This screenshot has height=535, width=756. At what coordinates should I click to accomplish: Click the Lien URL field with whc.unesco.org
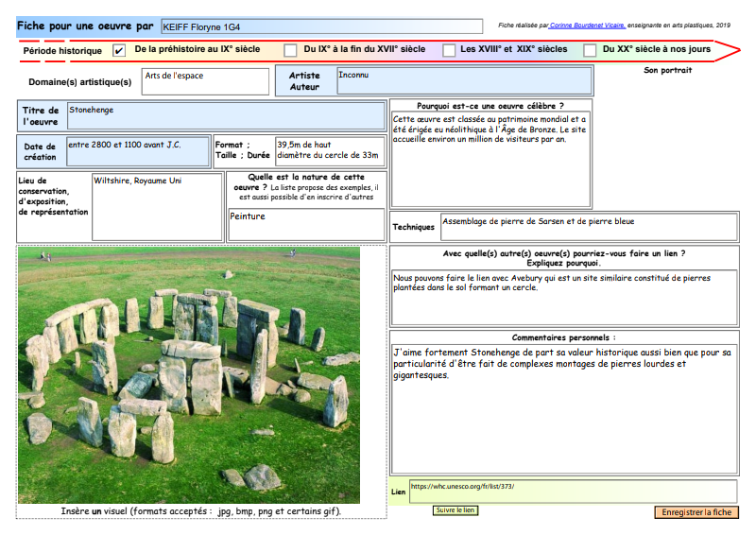pyautogui.click(x=573, y=492)
